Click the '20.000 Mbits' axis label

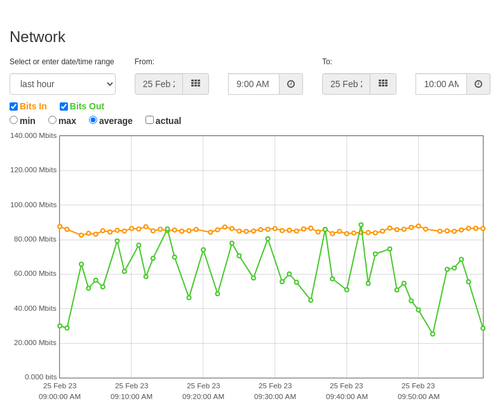click(x=35, y=343)
